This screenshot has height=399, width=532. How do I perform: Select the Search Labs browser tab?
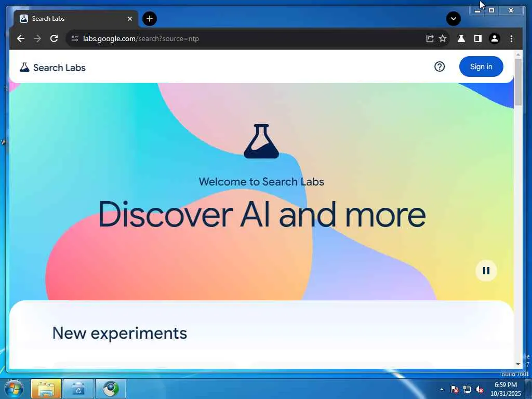(x=76, y=19)
